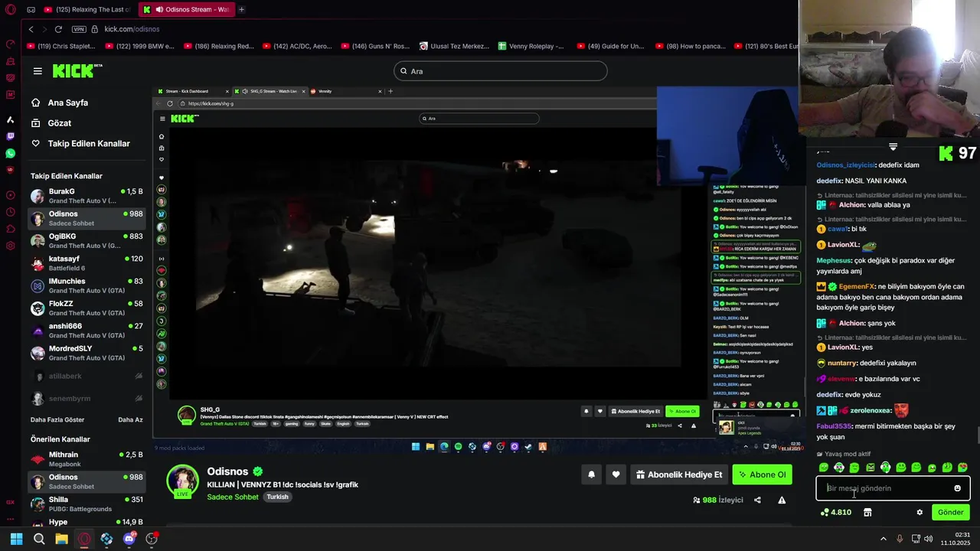Open anshi666 channel in sidebar
This screenshot has width=980, height=551.
coord(87,331)
